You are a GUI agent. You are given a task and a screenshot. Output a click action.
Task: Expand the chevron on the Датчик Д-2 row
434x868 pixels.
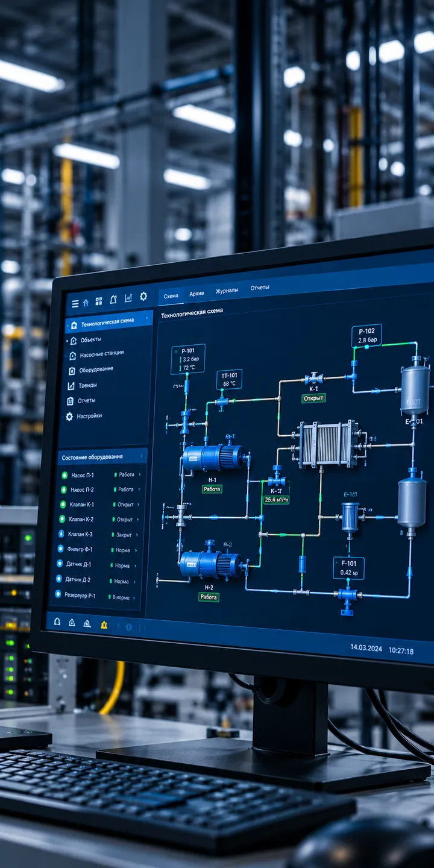pos(136,581)
